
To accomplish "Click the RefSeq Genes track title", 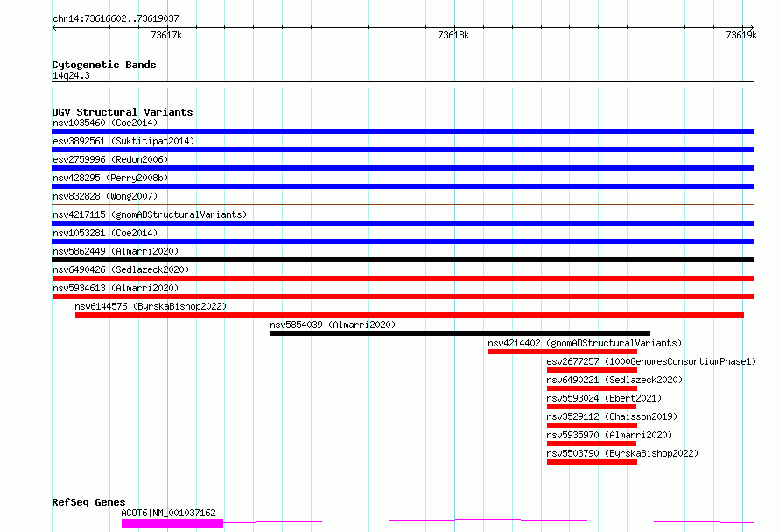I will point(88,503).
